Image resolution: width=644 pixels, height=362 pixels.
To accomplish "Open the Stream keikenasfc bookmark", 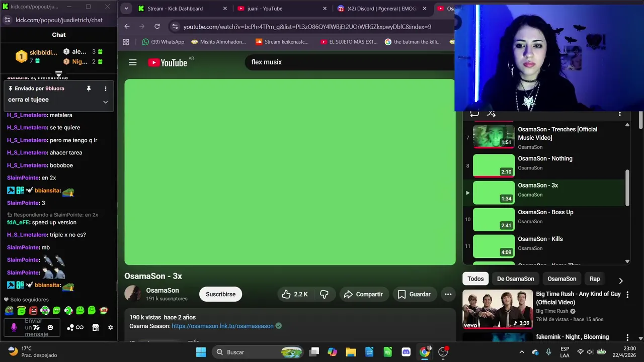I will (x=282, y=42).
